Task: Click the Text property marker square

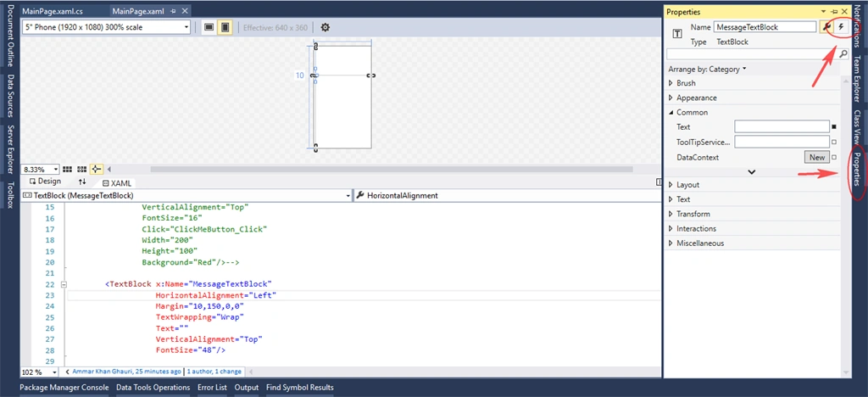Action: tap(834, 126)
